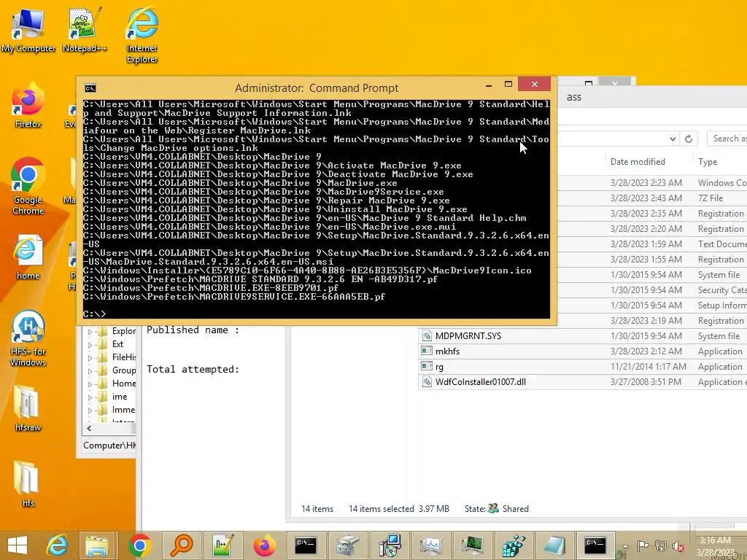Open the network tray icon
747x560 pixels.
point(661,546)
